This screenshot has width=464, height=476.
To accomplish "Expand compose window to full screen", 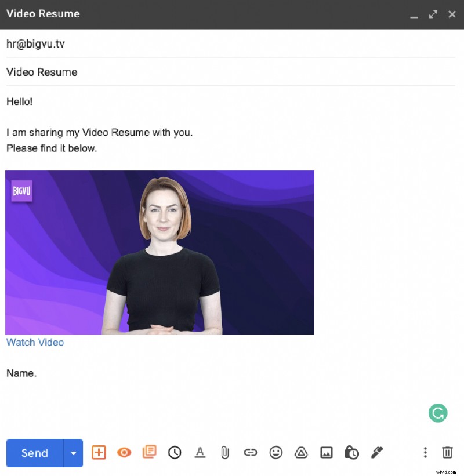I will (x=433, y=14).
